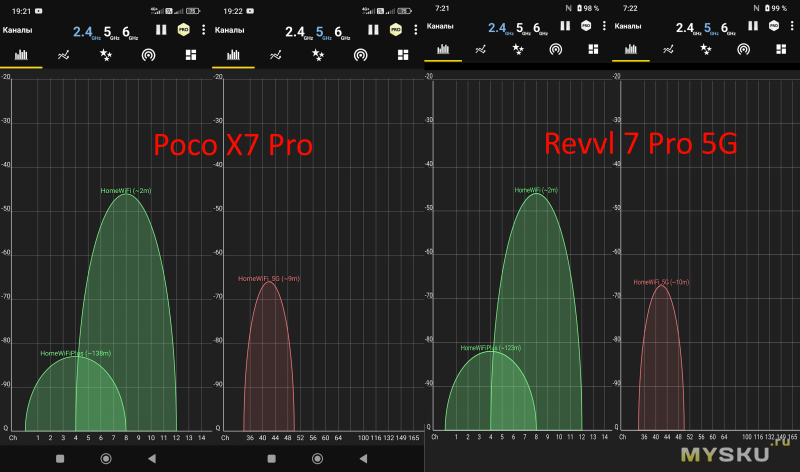The image size is (800, 472).
Task: Pause scanning in the 7:22 screenshot
Action: pyautogui.click(x=753, y=26)
